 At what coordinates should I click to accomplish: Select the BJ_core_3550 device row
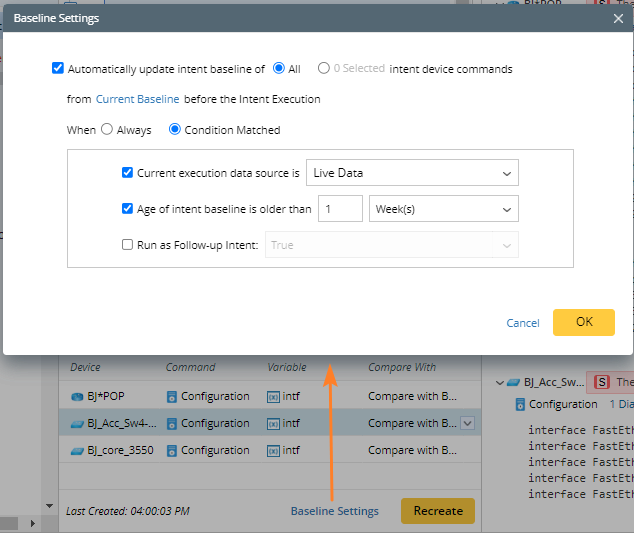(x=270, y=450)
